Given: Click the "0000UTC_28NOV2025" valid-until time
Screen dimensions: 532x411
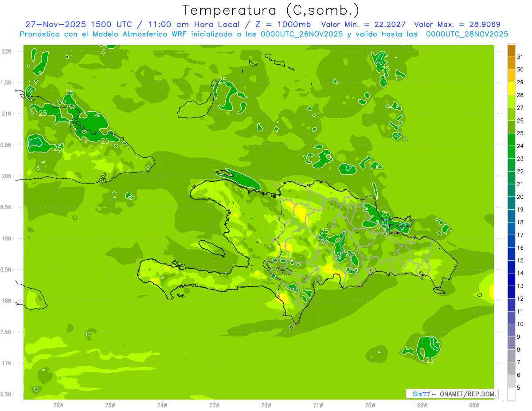Looking at the screenshot, I should [x=467, y=34].
